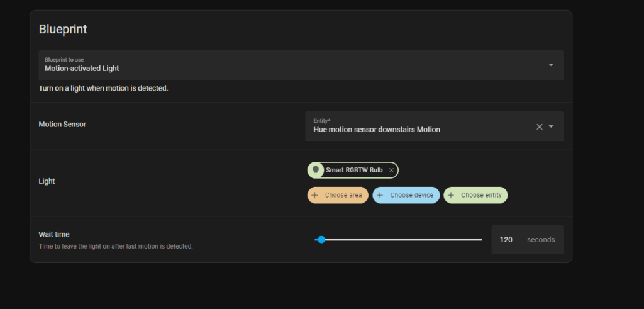
Task: Click the Wait time setting label
Action: (x=54, y=234)
